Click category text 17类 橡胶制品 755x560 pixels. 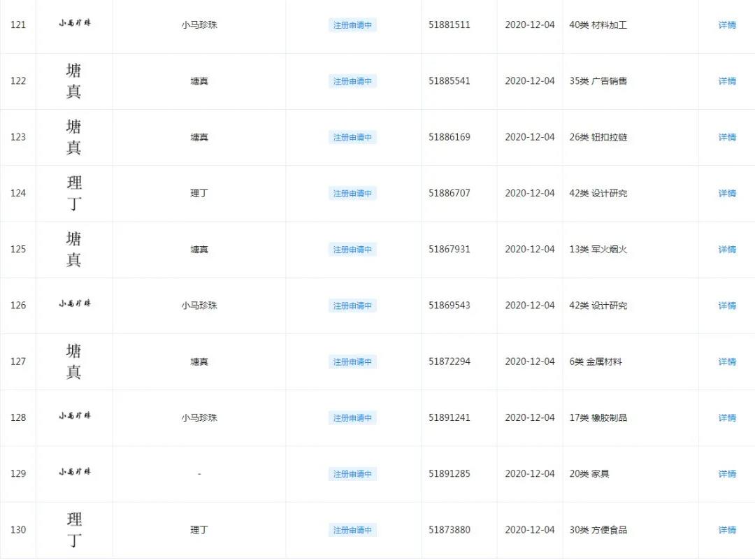(598, 417)
